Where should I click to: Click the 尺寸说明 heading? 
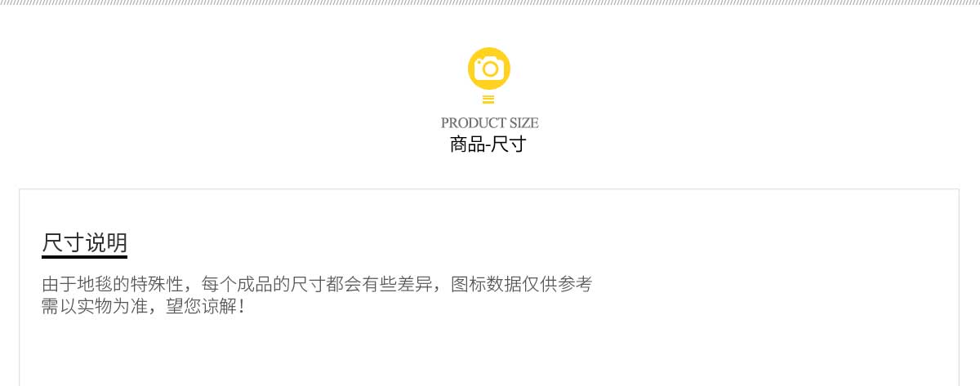tap(84, 242)
